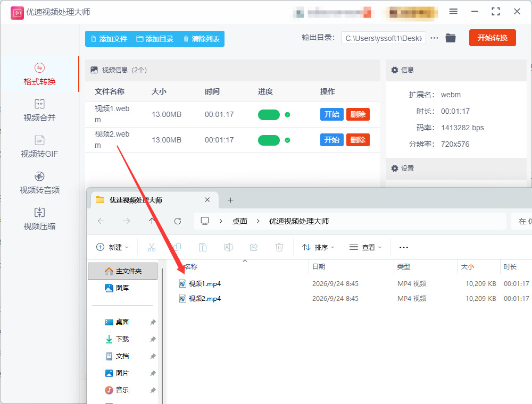Click the 清除列表 clear list button

[202, 39]
